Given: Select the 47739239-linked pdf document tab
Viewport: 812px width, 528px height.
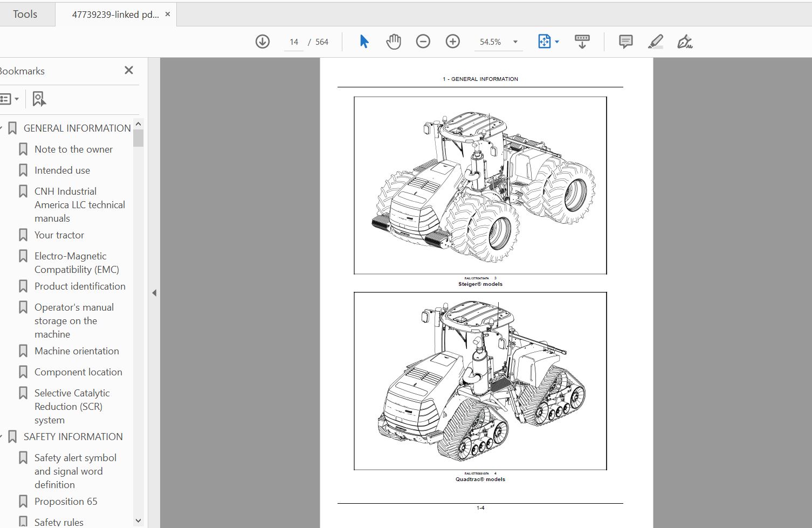Looking at the screenshot, I should pos(115,15).
